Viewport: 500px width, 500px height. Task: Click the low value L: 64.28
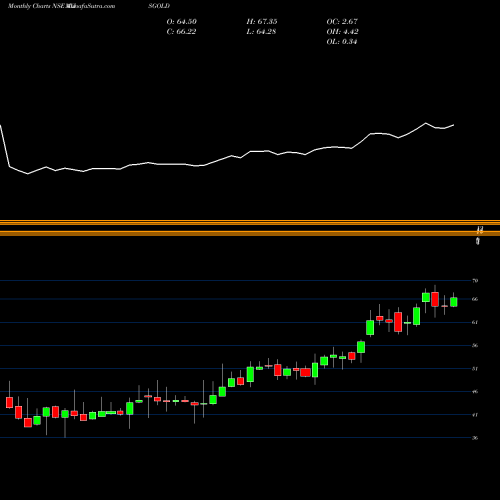[261, 31]
